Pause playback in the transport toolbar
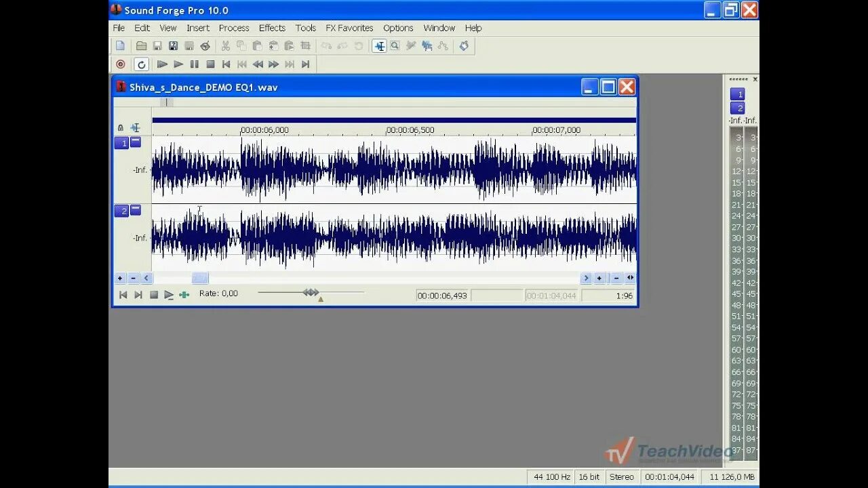This screenshot has width=868, height=488. (x=194, y=64)
